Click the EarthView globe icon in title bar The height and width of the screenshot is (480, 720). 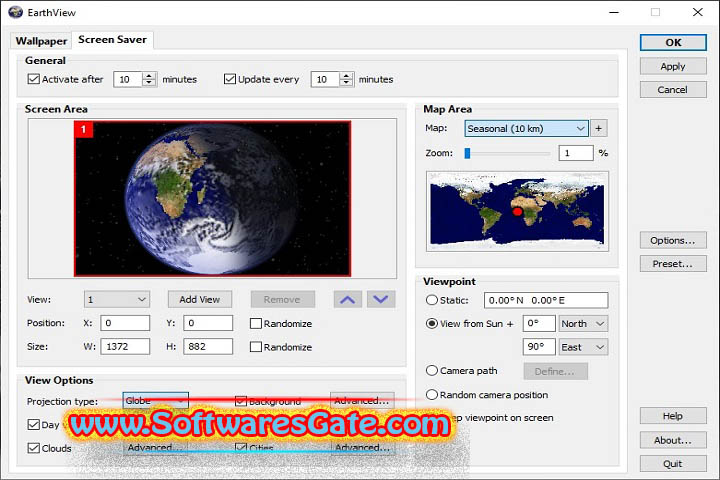click(15, 12)
